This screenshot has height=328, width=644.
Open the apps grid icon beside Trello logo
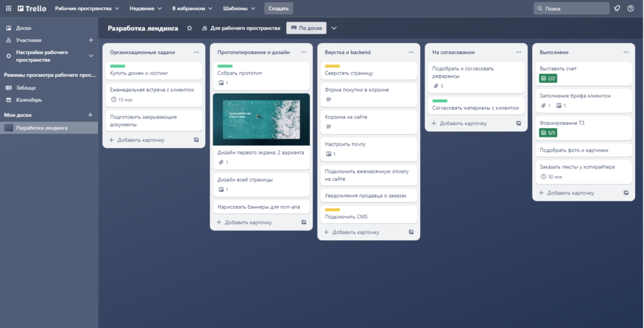pyautogui.click(x=8, y=8)
